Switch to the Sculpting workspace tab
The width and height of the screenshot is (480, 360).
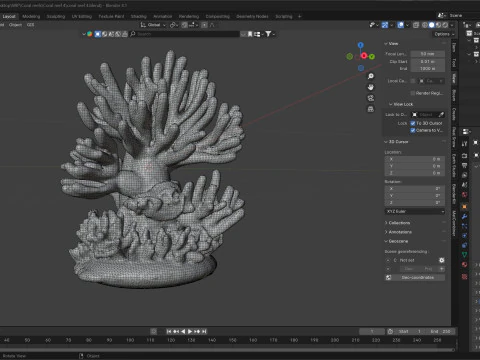point(56,16)
